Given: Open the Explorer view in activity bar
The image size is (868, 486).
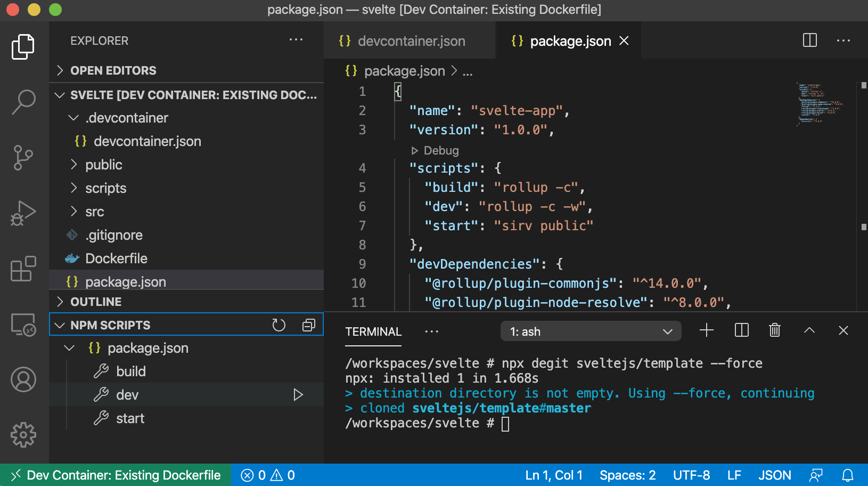Looking at the screenshot, I should click(23, 47).
